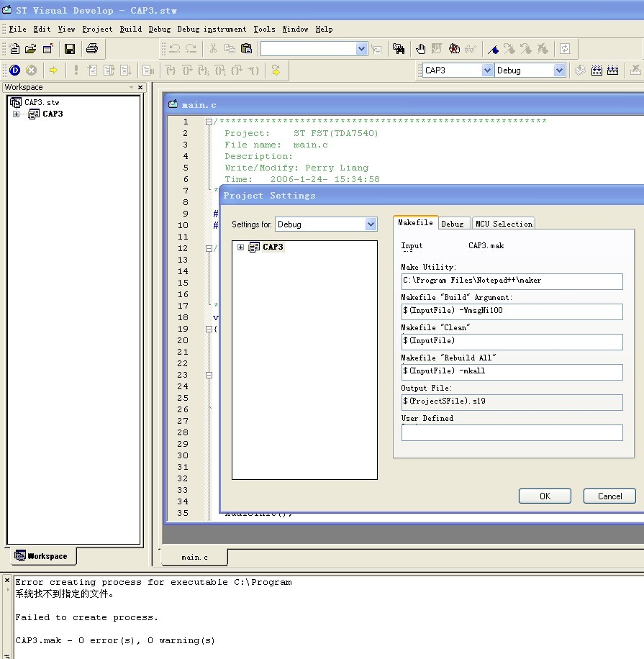This screenshot has height=659, width=644.
Task: Click the Paste clipboard icon
Action: pyautogui.click(x=246, y=49)
